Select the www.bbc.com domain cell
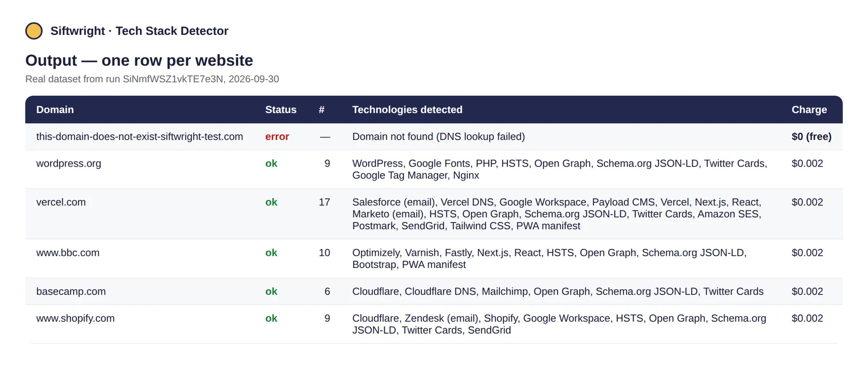This screenshot has height=366, width=868. point(68,253)
